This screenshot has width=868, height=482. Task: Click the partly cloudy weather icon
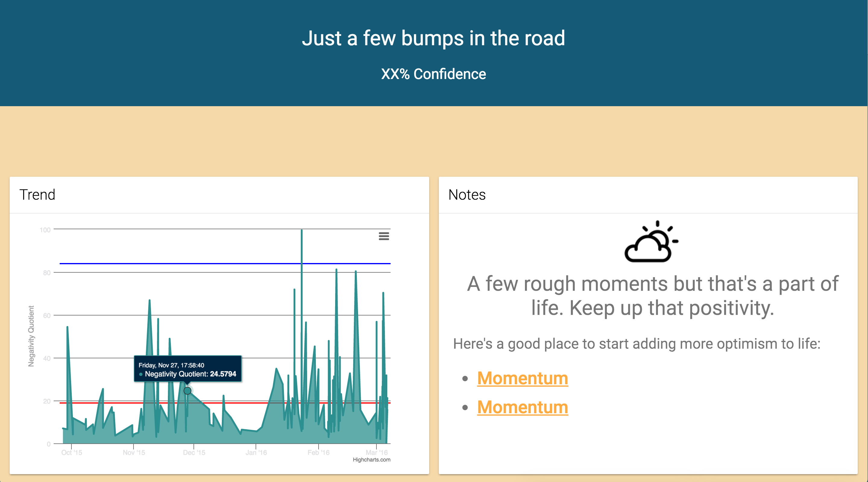650,242
